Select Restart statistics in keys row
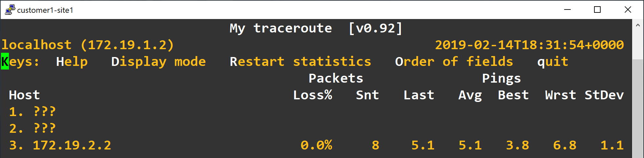This screenshot has height=158, width=644. coord(300,62)
